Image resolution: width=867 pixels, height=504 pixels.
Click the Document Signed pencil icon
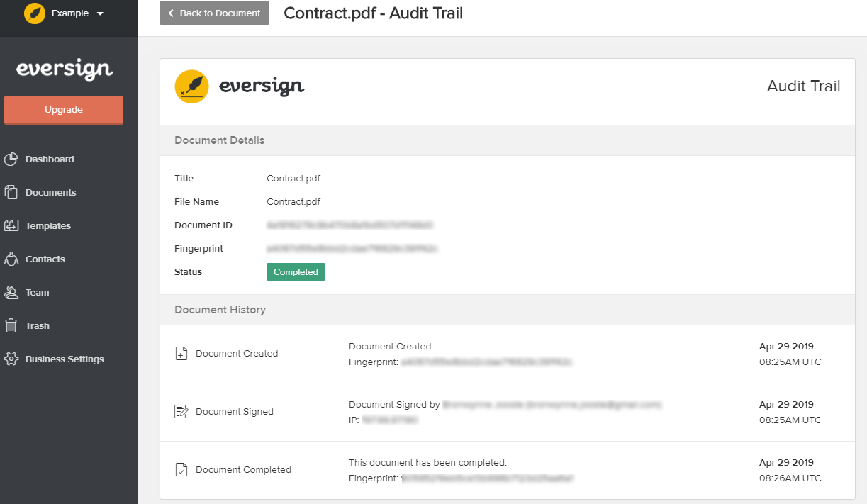pos(181,411)
